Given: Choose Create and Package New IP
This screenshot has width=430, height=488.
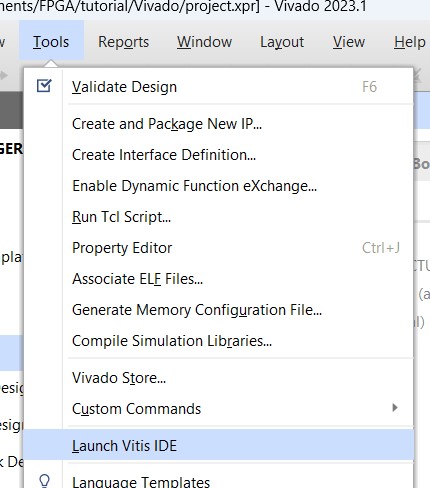Looking at the screenshot, I should (219, 124).
